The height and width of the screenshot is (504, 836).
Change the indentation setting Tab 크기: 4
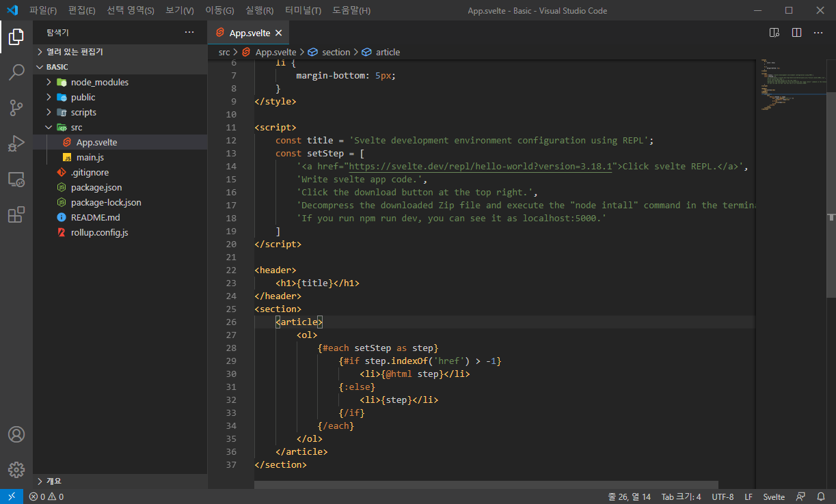[x=681, y=496]
